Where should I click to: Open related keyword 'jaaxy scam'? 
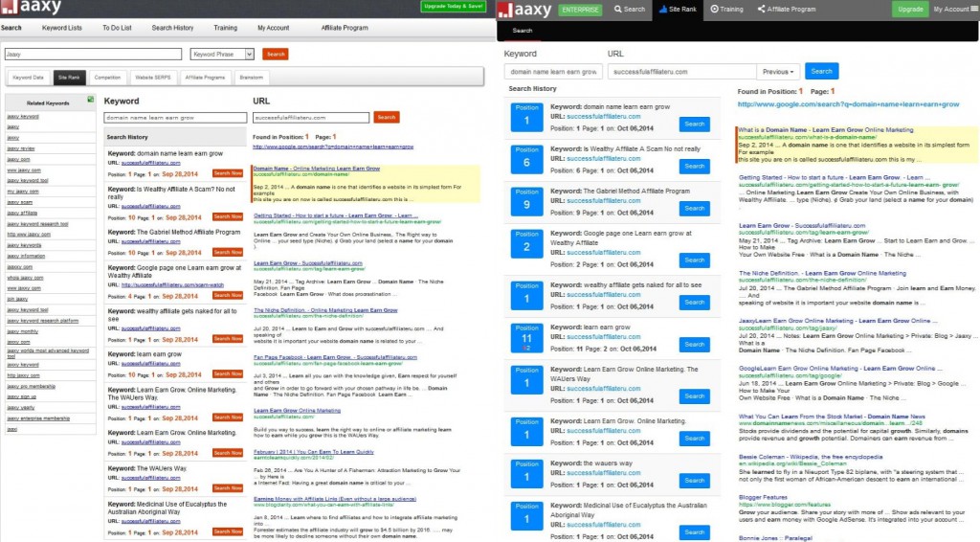19,203
